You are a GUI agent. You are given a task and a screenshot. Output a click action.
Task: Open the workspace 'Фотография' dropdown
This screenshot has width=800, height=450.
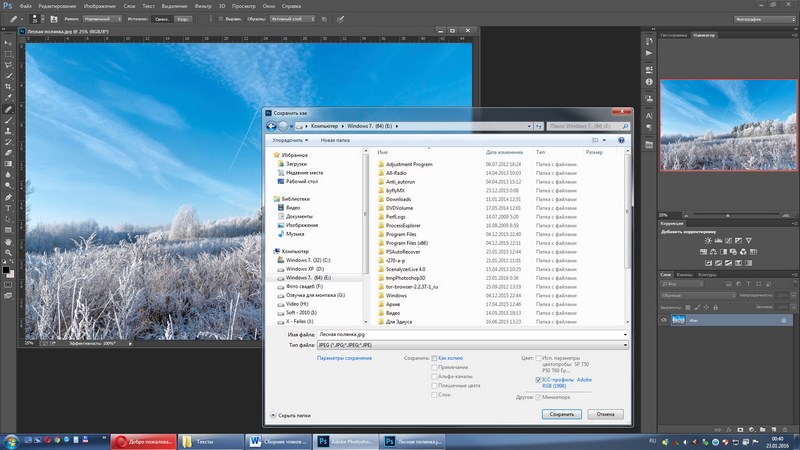tap(765, 19)
